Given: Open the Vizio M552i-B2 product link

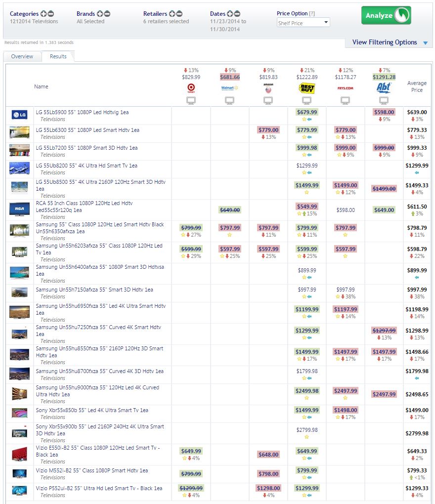Looking at the screenshot, I should click(x=92, y=470).
